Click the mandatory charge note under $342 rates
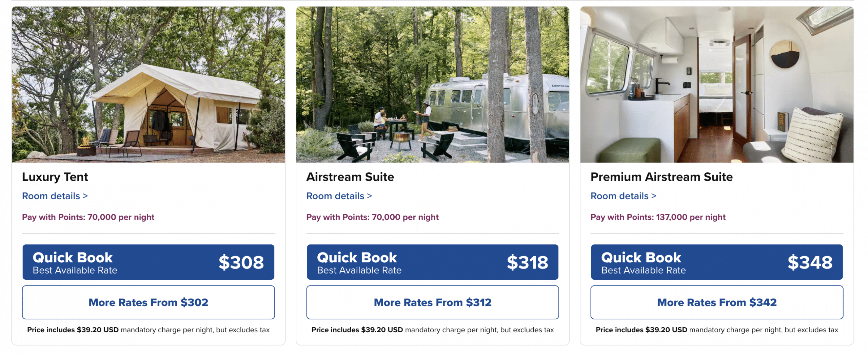The image size is (868, 353). pos(716,330)
